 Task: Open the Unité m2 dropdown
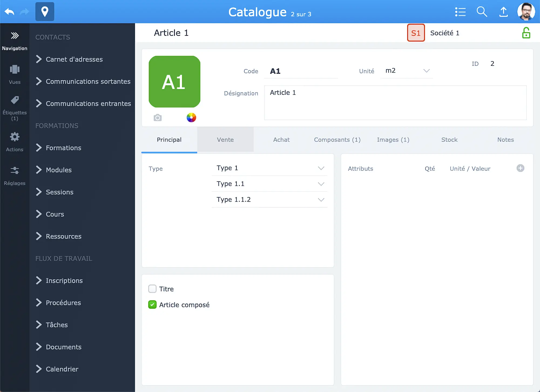(407, 71)
